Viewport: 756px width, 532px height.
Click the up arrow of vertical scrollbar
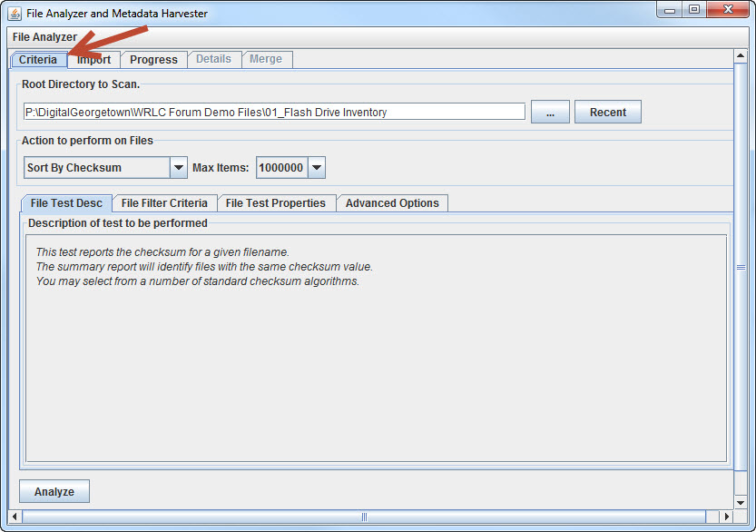[741, 57]
